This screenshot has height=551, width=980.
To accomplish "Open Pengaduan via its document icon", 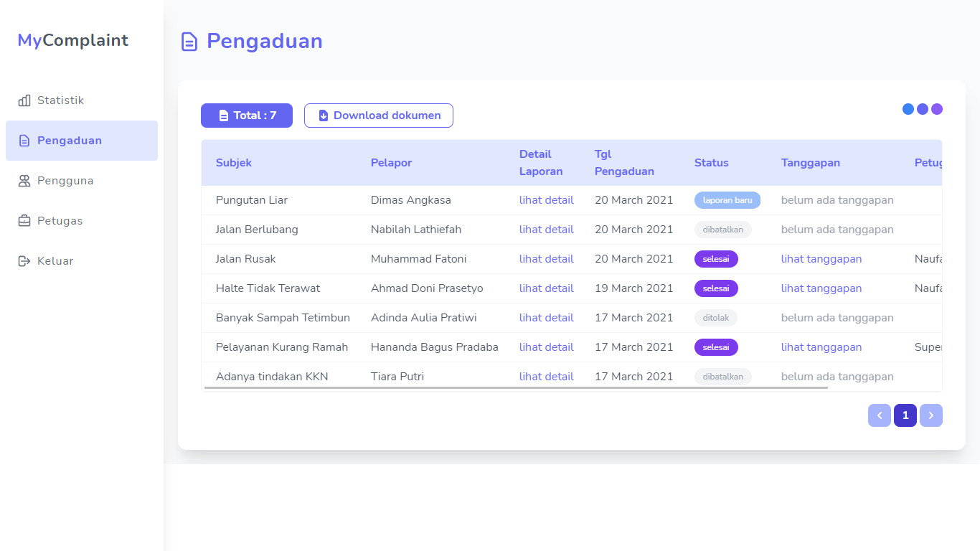I will 24,141.
